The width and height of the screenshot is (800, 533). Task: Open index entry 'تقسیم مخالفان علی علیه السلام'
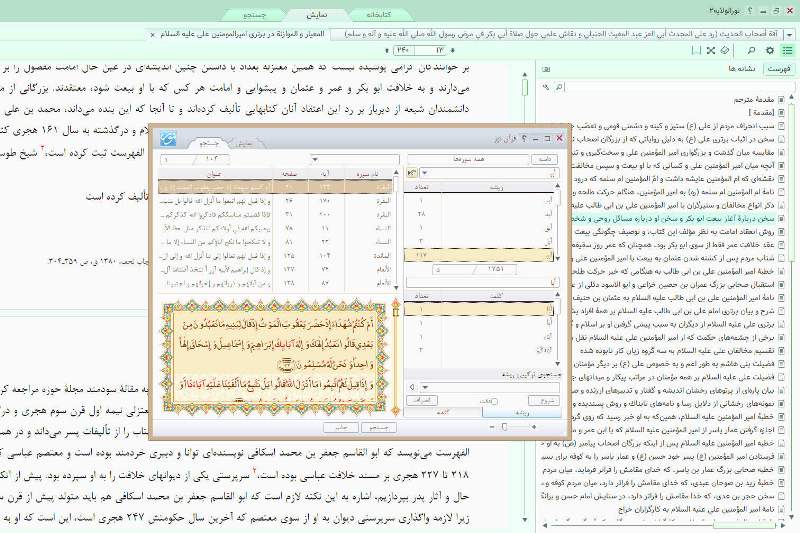pyautogui.click(x=677, y=350)
